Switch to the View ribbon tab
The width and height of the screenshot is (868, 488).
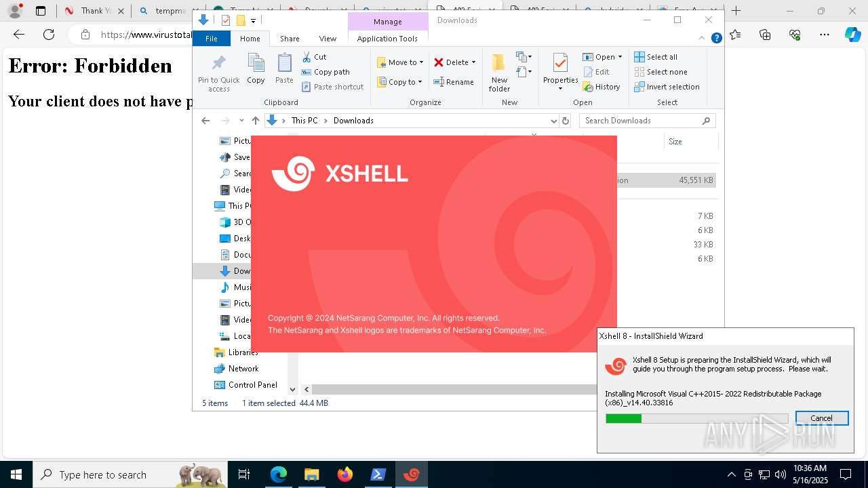[328, 39]
